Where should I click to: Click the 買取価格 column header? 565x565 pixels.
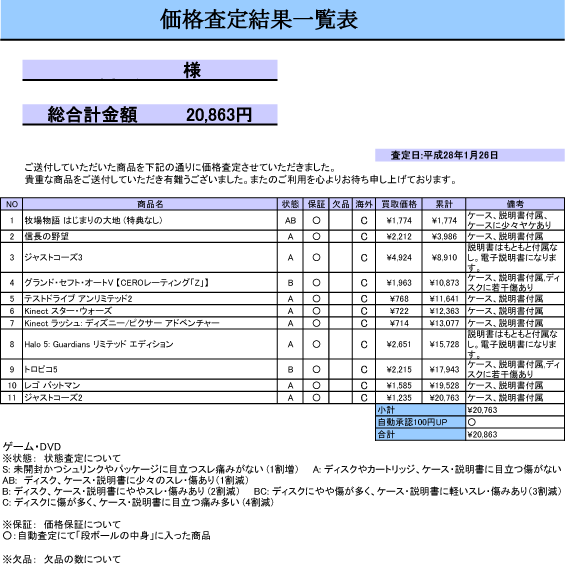(399, 204)
